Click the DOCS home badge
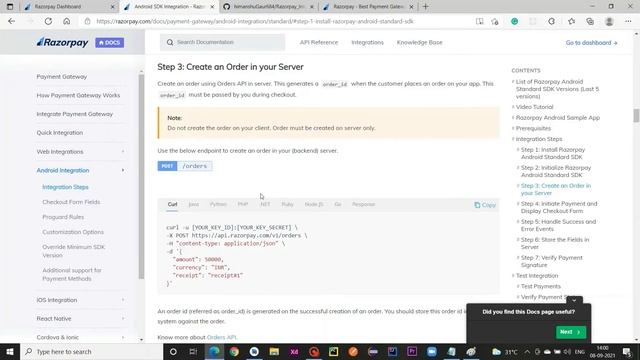Image resolution: width=640 pixels, height=360 pixels. pos(109,42)
